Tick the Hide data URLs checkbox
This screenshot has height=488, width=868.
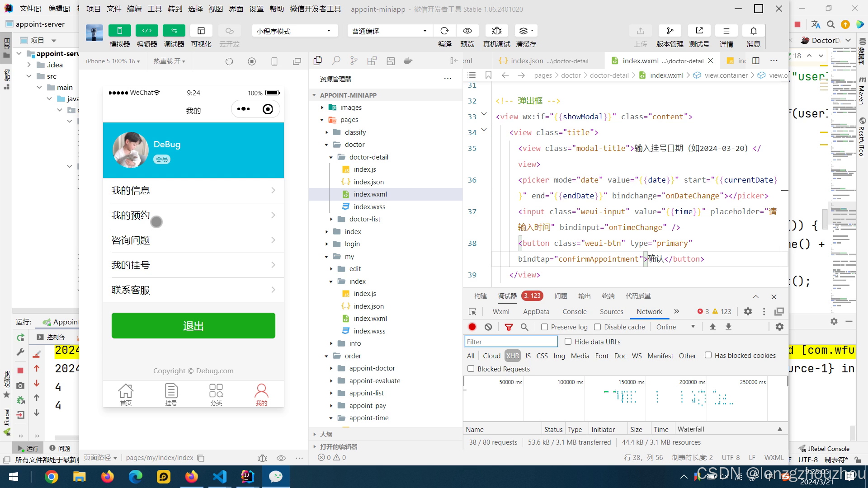(x=568, y=342)
